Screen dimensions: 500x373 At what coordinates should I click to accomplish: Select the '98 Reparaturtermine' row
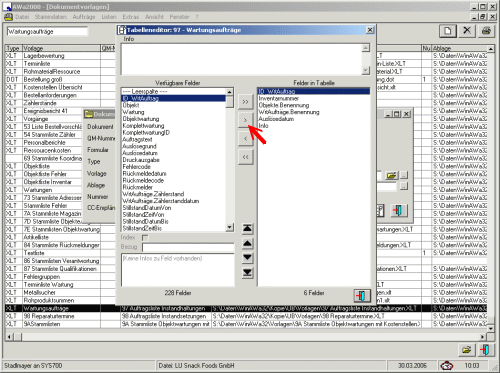tap(246, 316)
